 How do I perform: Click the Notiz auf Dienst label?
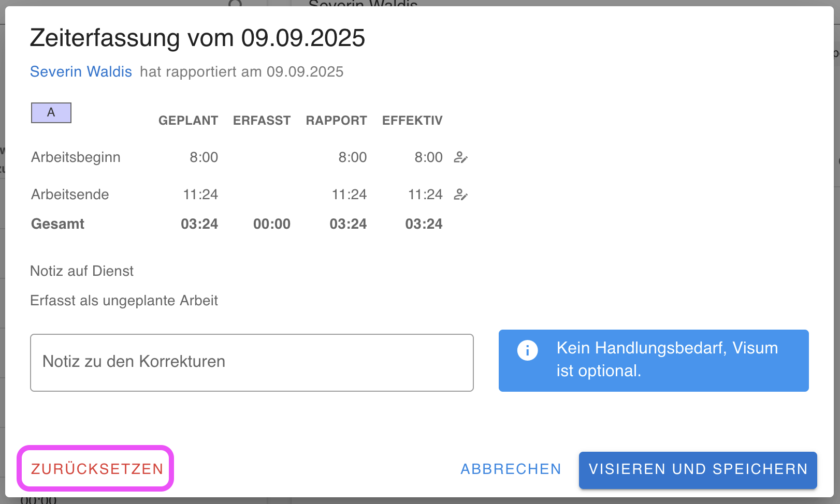pyautogui.click(x=82, y=271)
